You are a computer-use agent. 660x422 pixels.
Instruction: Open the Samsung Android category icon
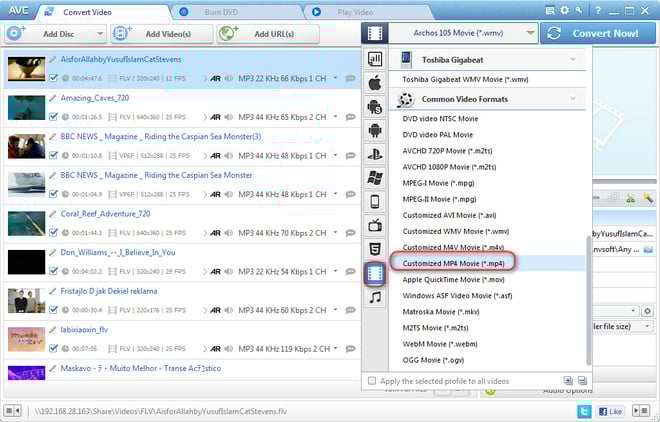375,106
